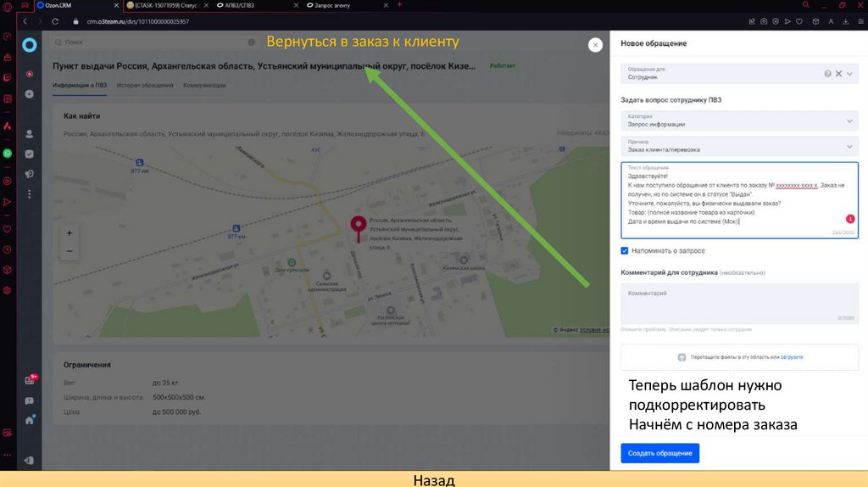Click the info icon in the search bar

coord(251,42)
